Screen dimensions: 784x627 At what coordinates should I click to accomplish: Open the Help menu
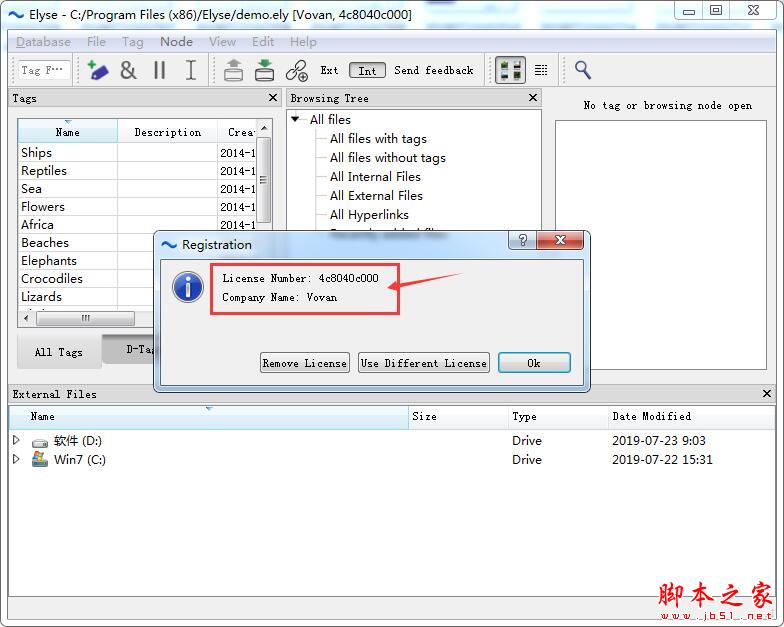pyautogui.click(x=304, y=42)
